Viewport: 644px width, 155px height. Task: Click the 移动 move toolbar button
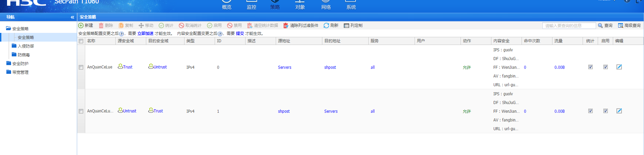(146, 25)
